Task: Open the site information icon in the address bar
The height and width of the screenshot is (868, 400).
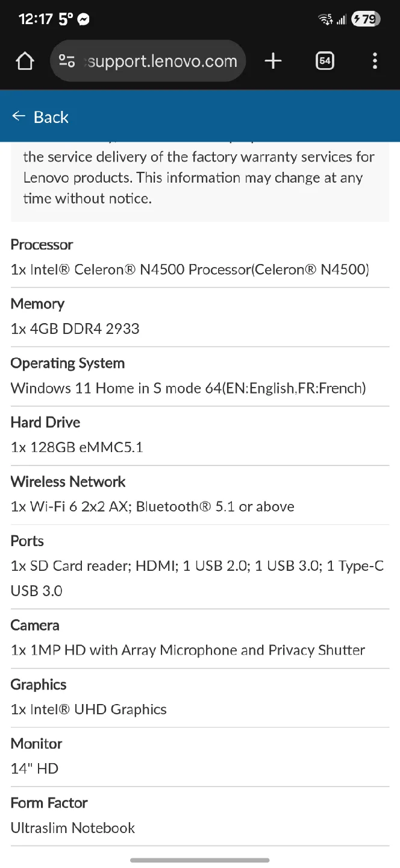Action: pyautogui.click(x=66, y=60)
